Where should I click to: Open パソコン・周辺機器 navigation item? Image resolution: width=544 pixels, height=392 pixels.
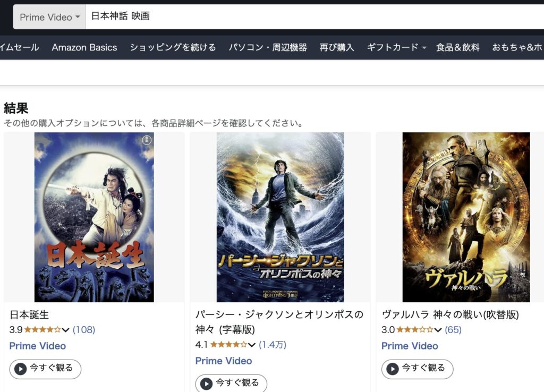[268, 47]
